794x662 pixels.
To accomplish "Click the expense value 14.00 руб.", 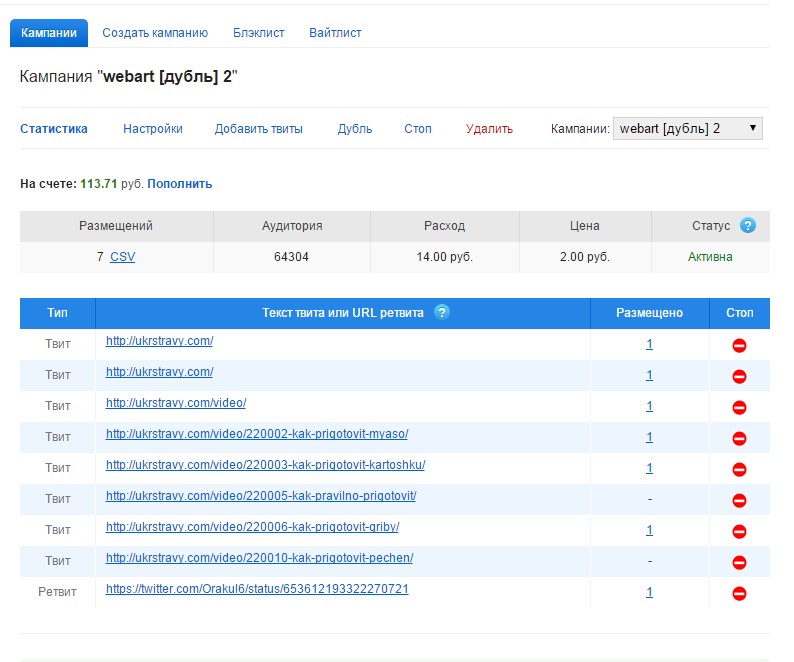I will pos(444,257).
